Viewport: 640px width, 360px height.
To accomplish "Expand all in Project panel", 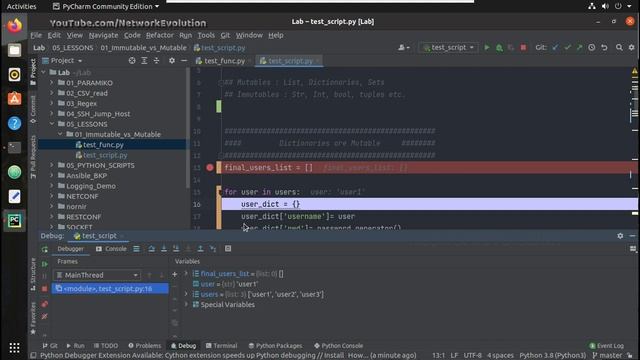I will (144, 60).
